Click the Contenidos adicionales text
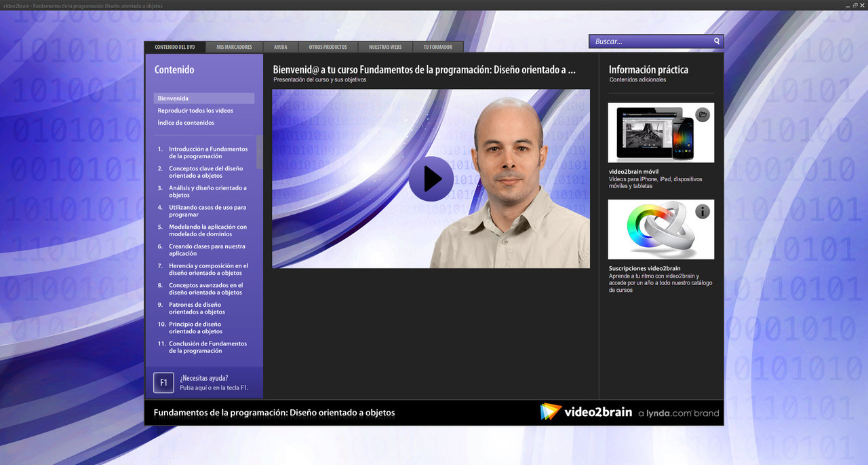 pos(637,79)
